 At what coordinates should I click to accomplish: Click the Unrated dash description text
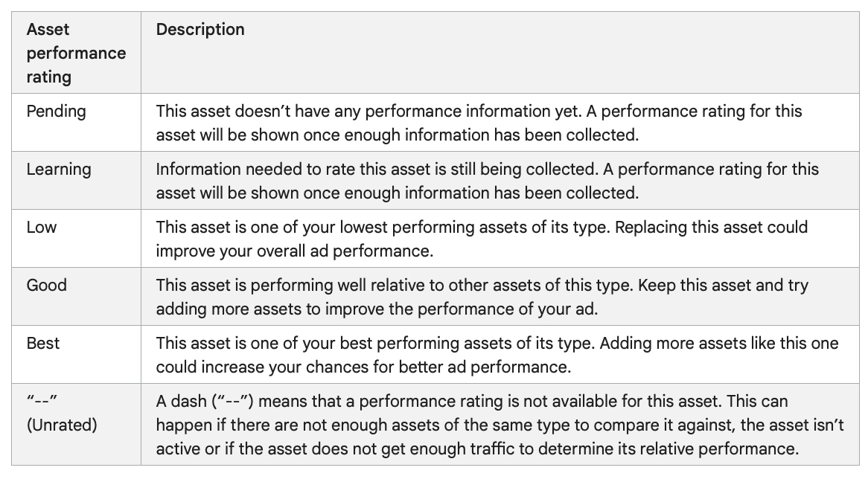click(500, 425)
